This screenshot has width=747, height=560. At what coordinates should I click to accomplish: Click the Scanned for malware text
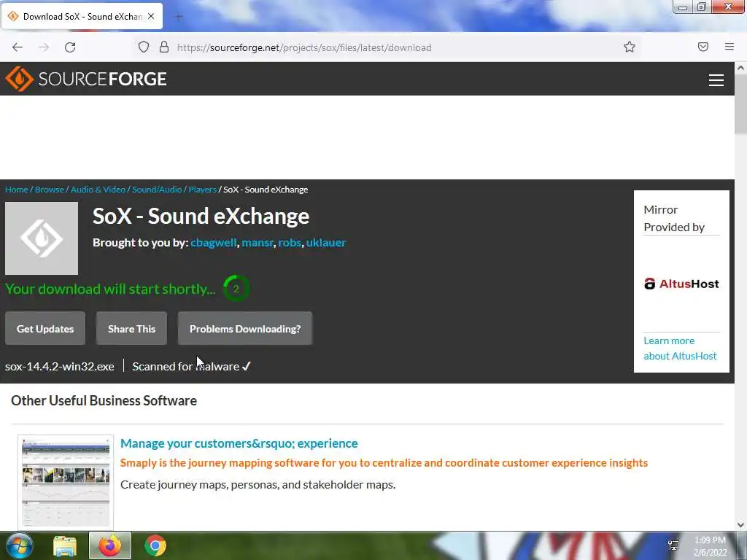[x=191, y=366]
